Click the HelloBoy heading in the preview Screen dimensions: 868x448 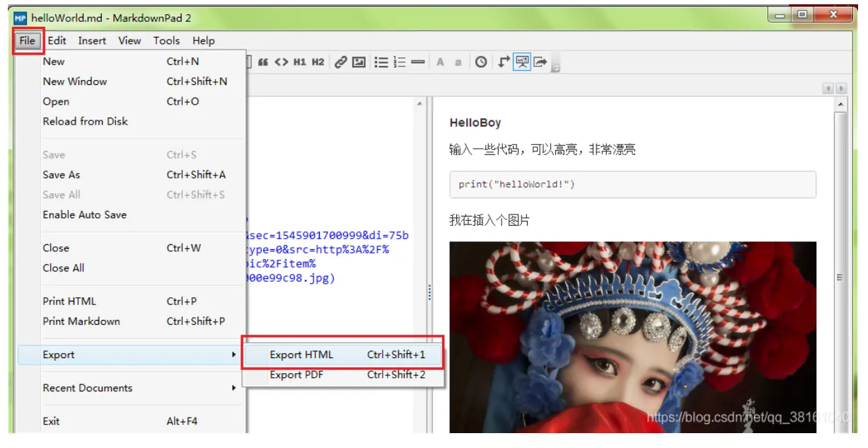coord(475,123)
